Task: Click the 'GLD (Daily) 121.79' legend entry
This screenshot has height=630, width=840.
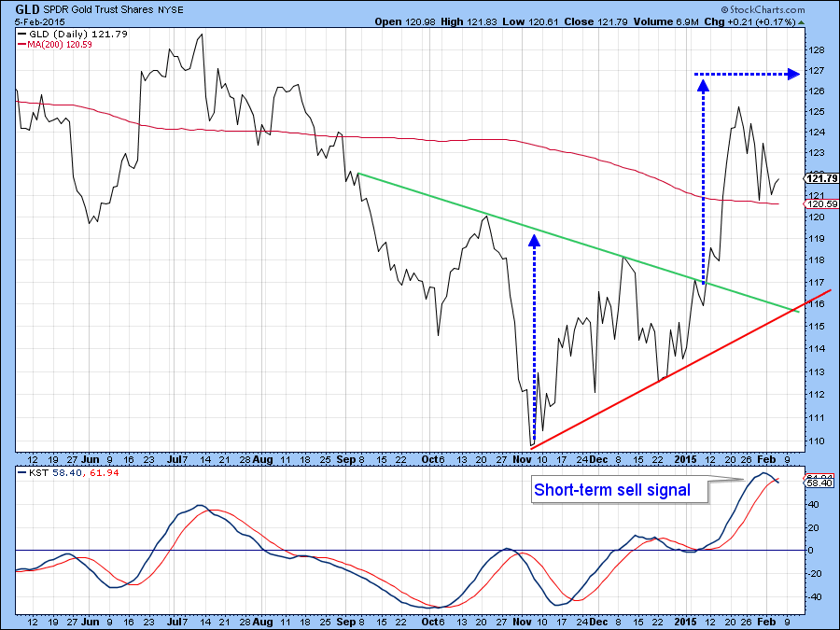Action: coord(78,34)
